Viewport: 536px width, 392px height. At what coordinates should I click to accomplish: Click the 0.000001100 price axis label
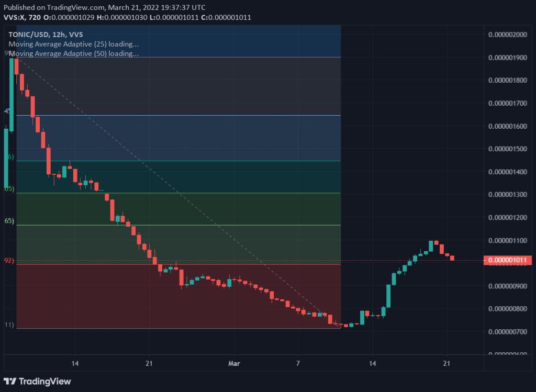[508, 240]
